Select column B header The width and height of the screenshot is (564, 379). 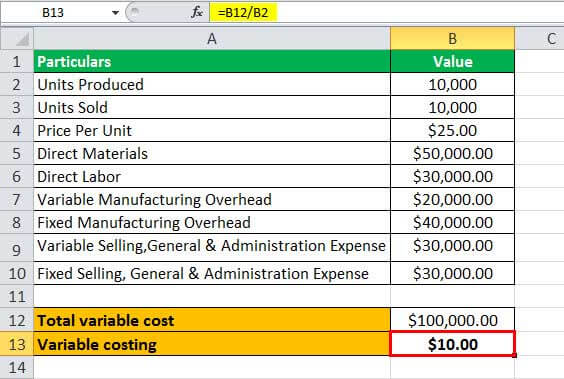coord(452,39)
